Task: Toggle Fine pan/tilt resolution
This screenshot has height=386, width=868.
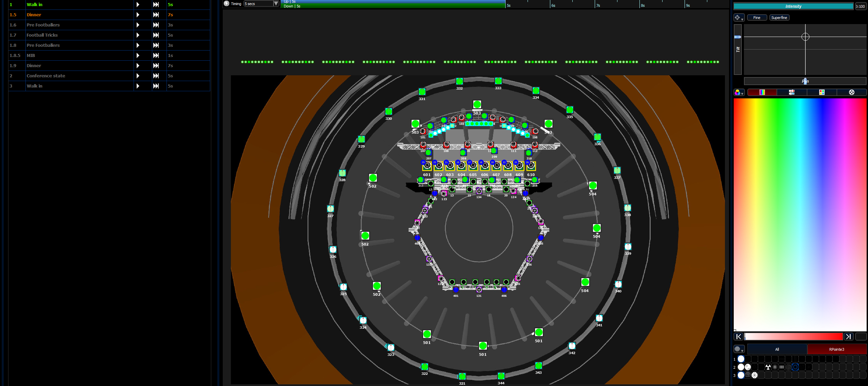Action: [x=757, y=18]
